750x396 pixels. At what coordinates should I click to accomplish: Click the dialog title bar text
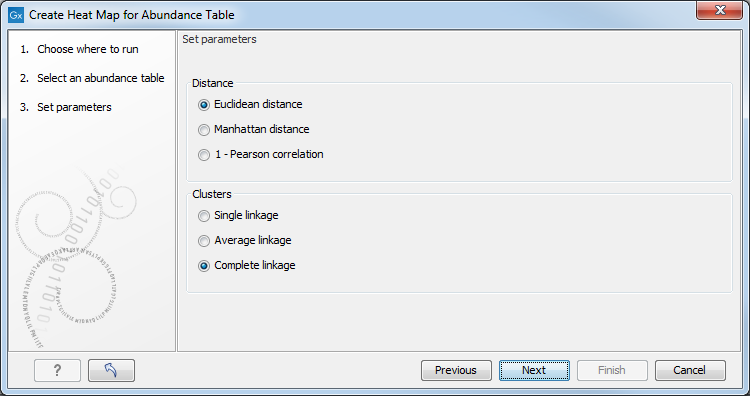(132, 15)
